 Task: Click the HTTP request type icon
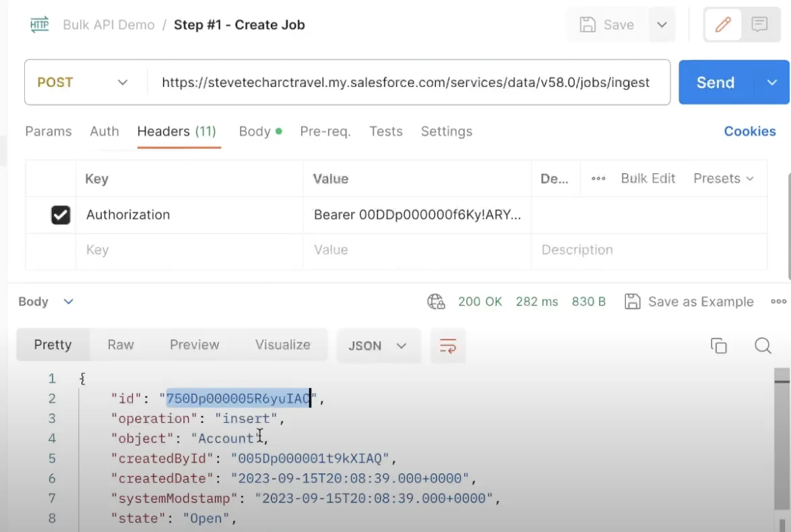coord(39,25)
